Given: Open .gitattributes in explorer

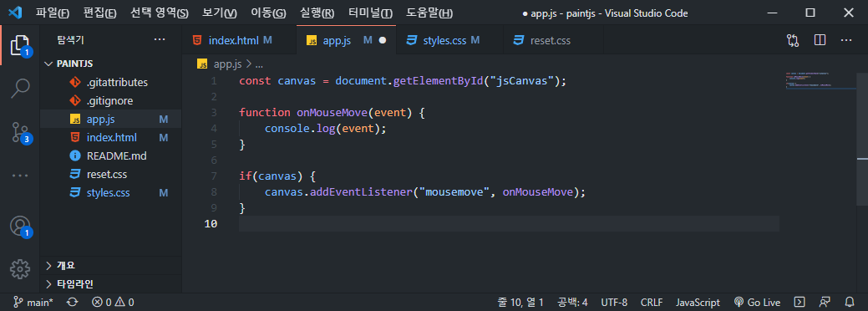Looking at the screenshot, I should 111,83.
